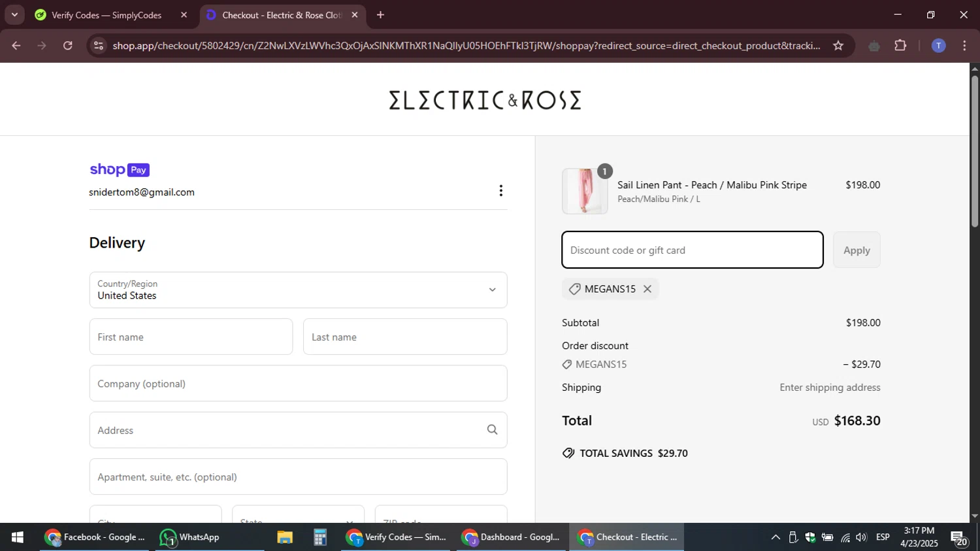Open Facebook - Google Chrome taskbar item

tap(95, 537)
